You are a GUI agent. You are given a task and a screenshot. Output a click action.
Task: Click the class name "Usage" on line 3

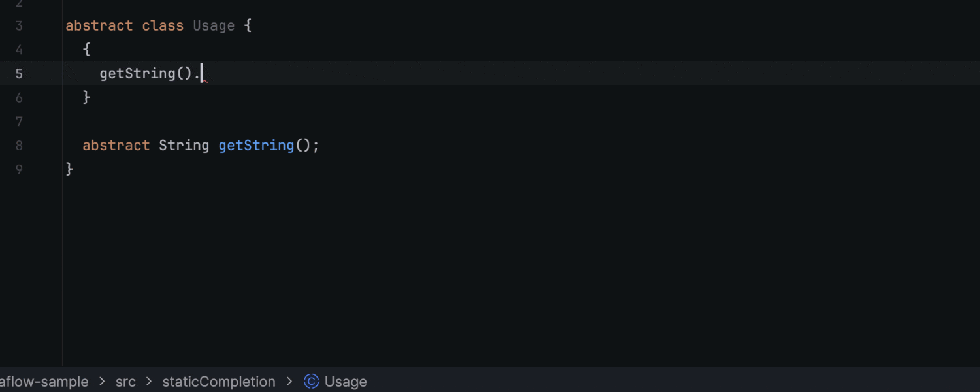pos(213,25)
